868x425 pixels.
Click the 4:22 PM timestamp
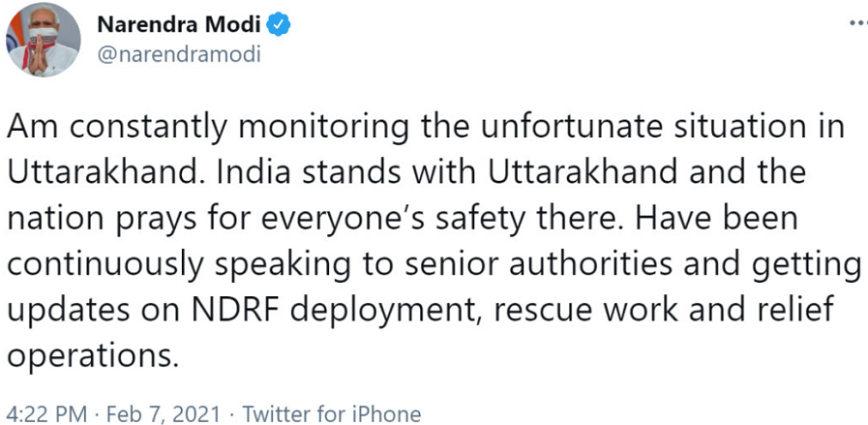coord(47,414)
